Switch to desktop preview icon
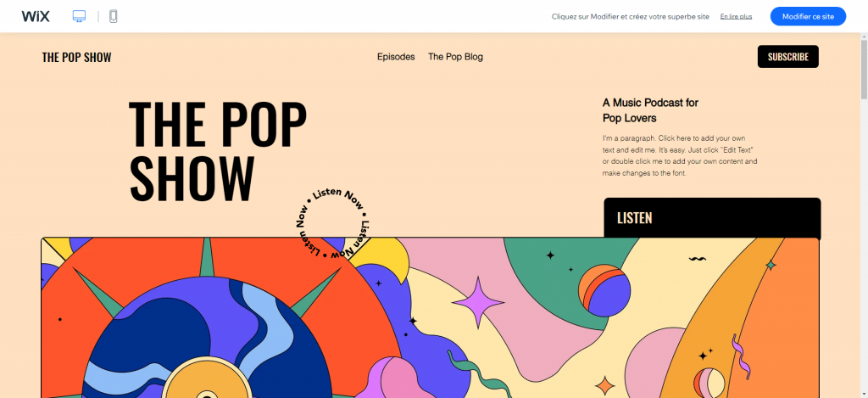868x398 pixels. [x=79, y=17]
